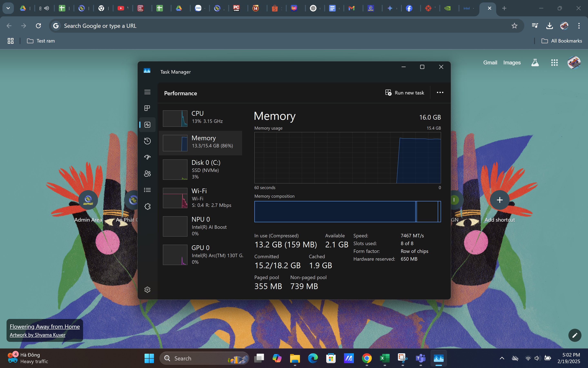This screenshot has width=588, height=368.
Task: Switch to the Google Docs tab
Action: coord(332,8)
